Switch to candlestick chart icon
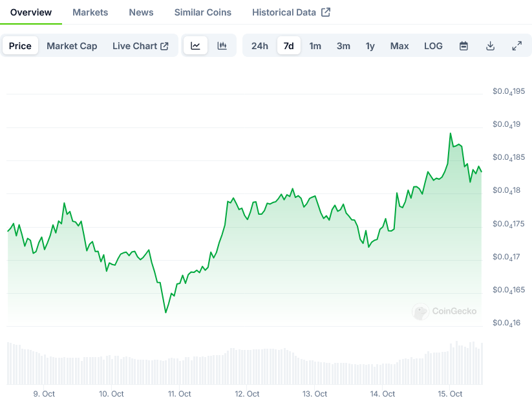 pos(222,46)
